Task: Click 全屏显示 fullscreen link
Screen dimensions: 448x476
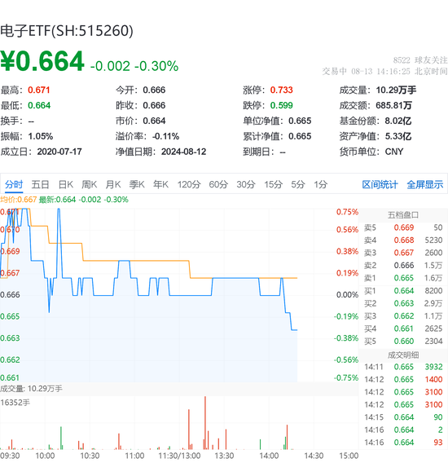Action: click(425, 184)
